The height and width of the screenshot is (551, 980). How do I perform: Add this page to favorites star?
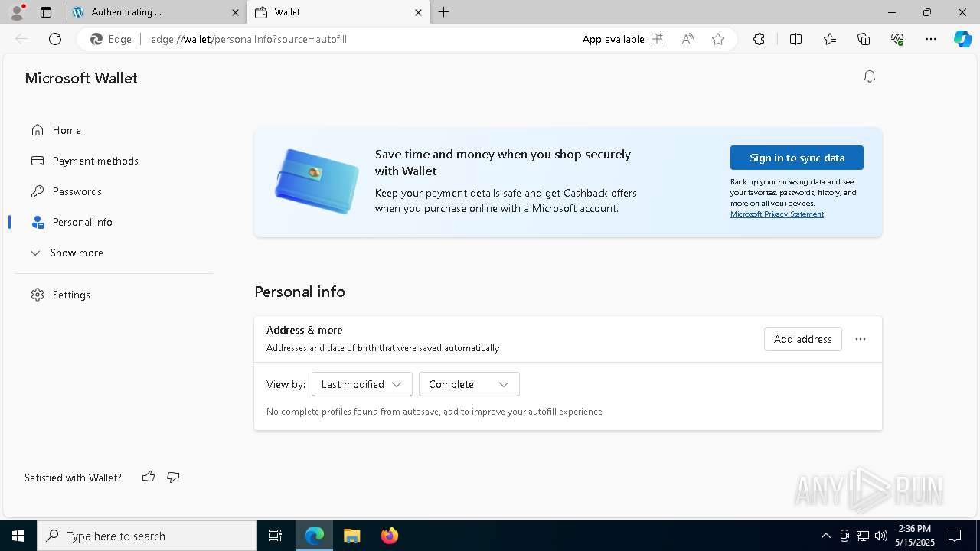pyautogui.click(x=718, y=39)
